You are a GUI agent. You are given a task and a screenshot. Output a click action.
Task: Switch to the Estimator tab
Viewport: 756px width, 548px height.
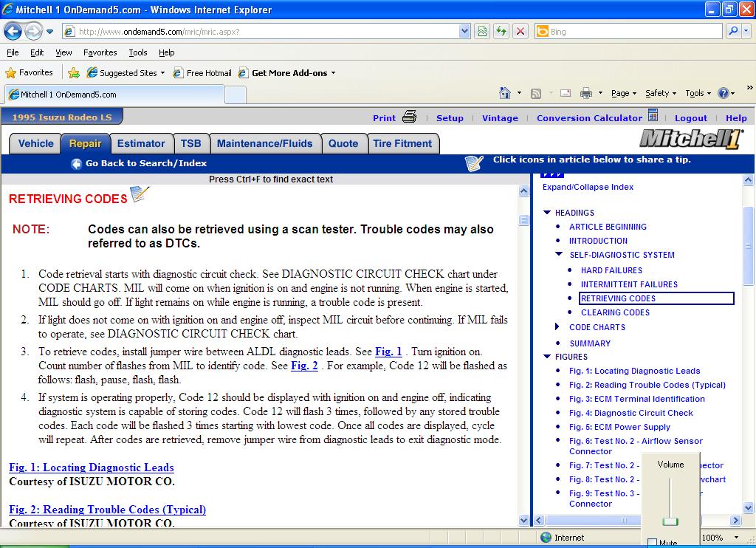coord(141,143)
